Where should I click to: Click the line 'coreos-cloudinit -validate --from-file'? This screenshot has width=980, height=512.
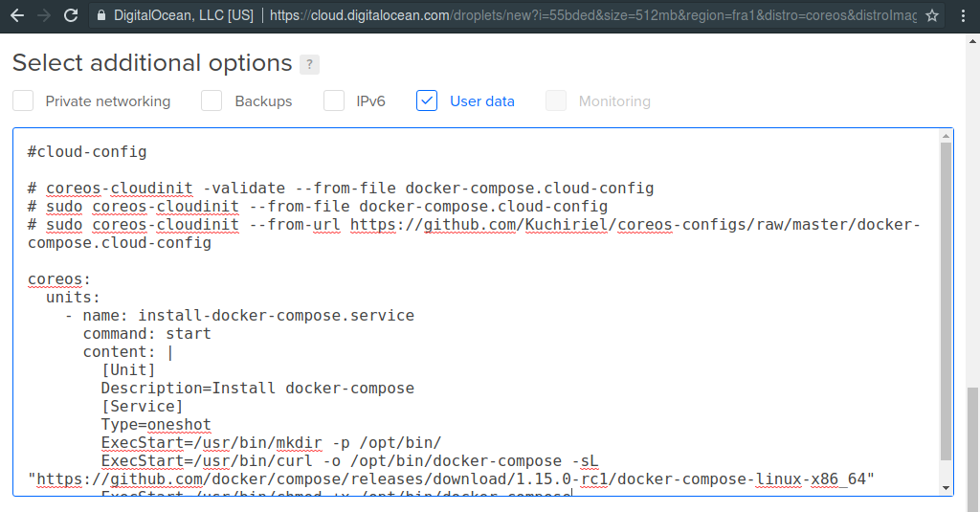[341, 189]
